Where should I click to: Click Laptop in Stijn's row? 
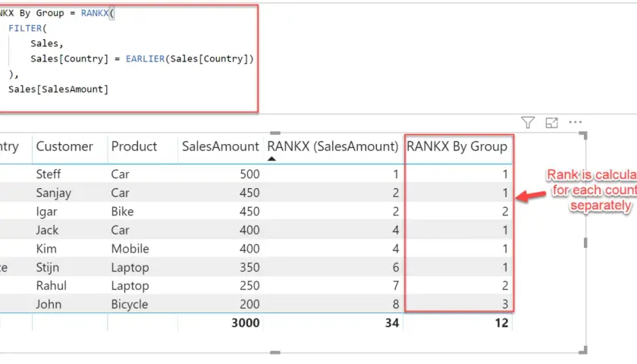(x=130, y=267)
